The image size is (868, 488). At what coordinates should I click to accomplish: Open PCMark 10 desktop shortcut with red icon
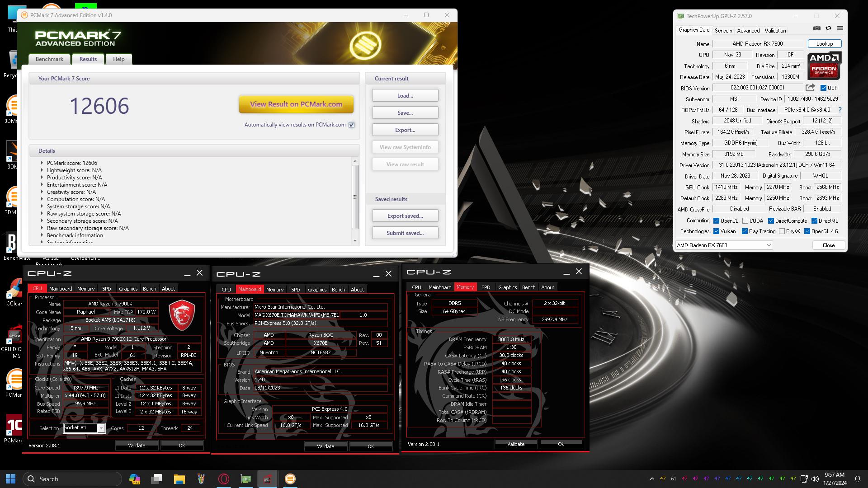point(14,428)
